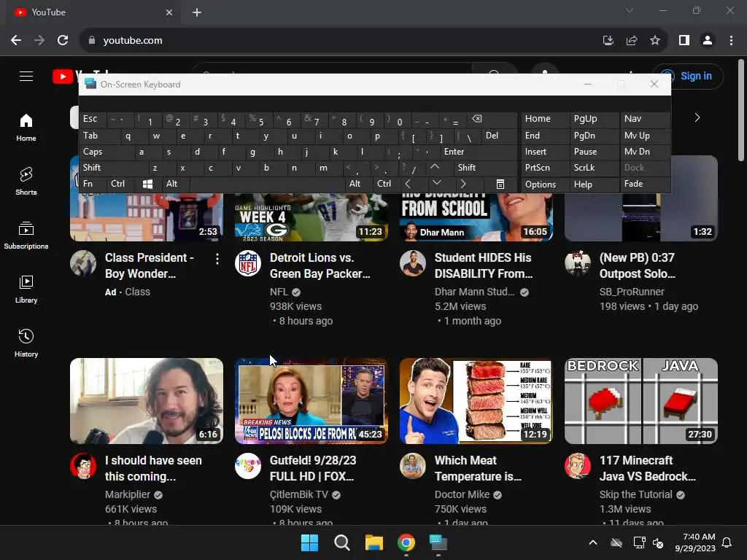The image size is (747, 560).
Task: Toggle ScrLk key on On-Screen Keyboard
Action: click(595, 168)
